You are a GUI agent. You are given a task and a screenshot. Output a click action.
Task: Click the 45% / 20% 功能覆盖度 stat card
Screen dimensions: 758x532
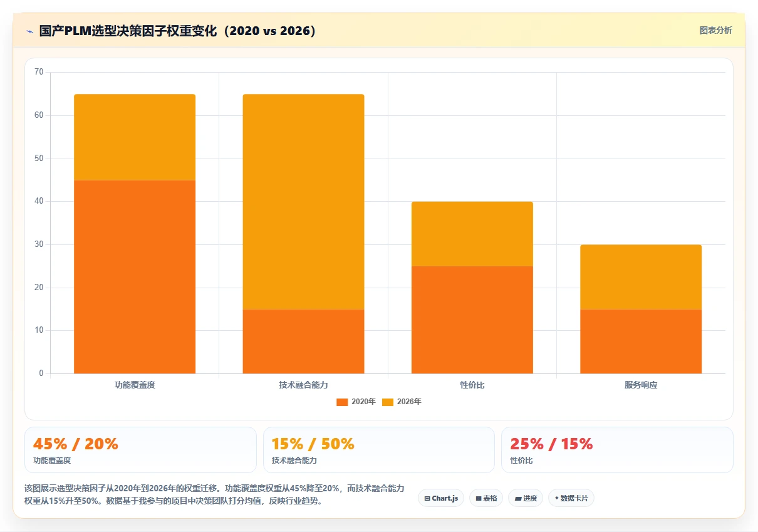click(140, 450)
